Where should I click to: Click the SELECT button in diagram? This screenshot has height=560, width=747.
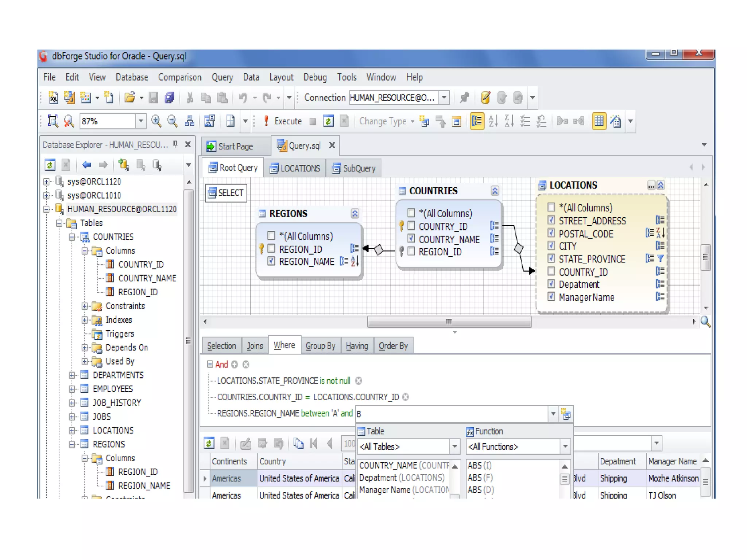(x=226, y=192)
